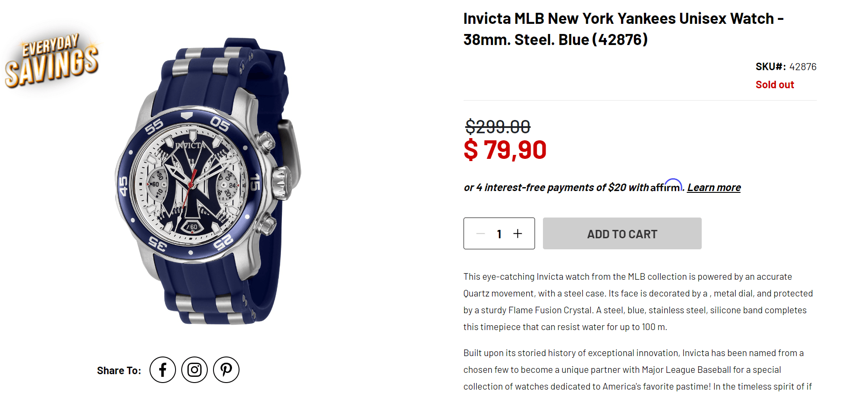Decrease the quantity with the minus control
Image resolution: width=868 pixels, height=398 pixels.
(480, 233)
